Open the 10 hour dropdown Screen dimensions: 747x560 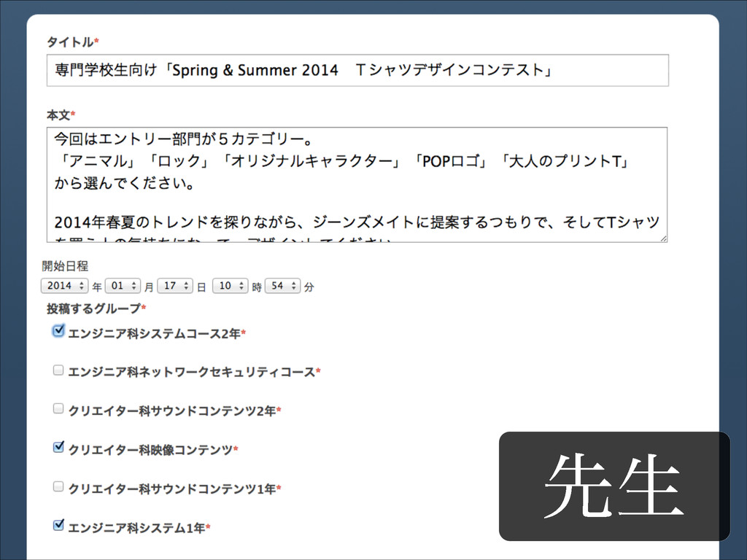pyautogui.click(x=230, y=286)
